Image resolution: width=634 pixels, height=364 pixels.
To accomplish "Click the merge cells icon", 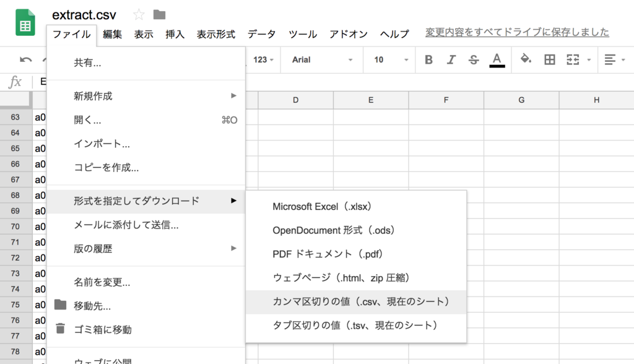I will point(573,60).
